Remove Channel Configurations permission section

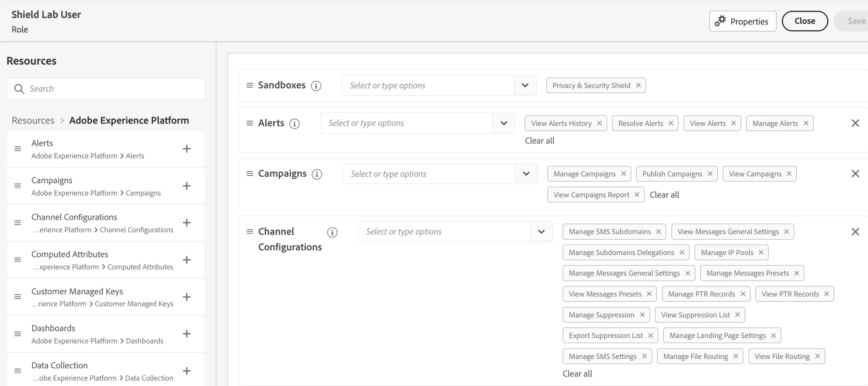click(x=855, y=232)
